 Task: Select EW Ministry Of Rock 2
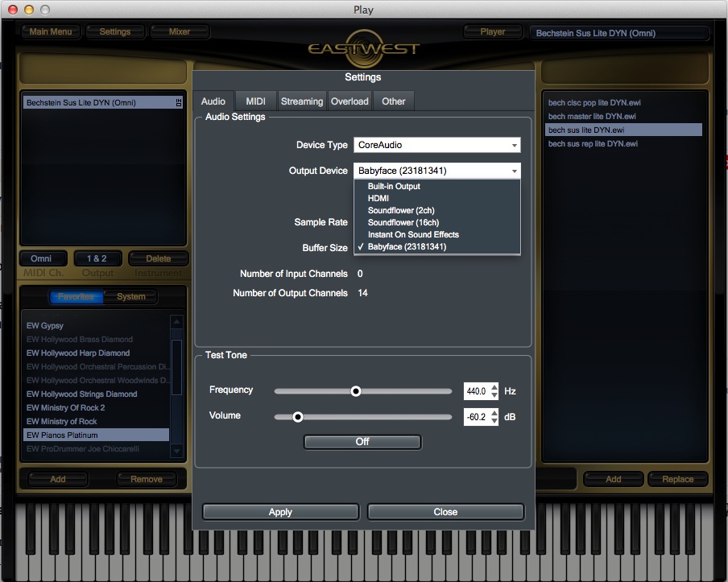(96, 407)
